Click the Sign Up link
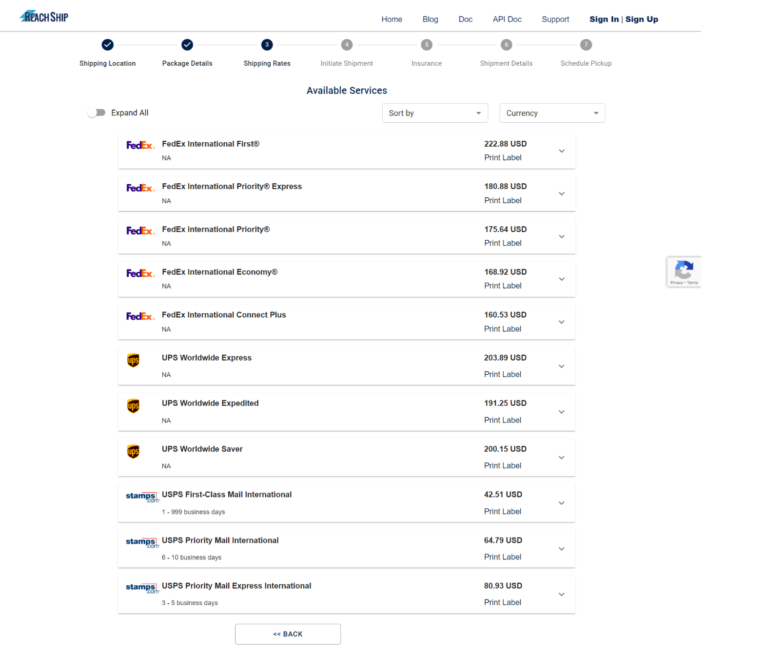This screenshot has width=784, height=672. [642, 19]
